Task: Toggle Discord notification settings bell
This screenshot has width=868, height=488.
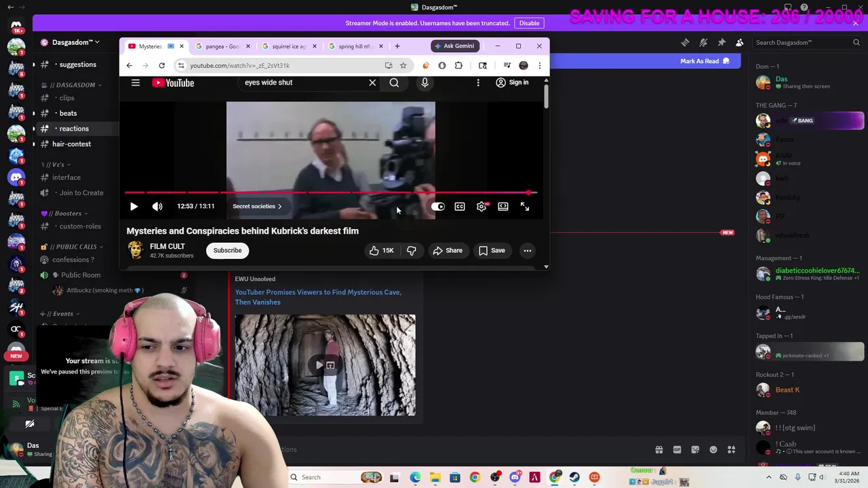Action: (x=703, y=42)
